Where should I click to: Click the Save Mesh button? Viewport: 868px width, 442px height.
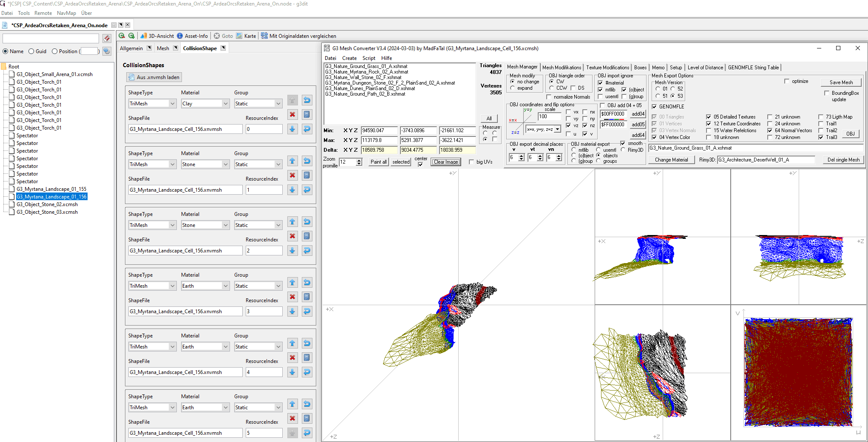pos(841,82)
